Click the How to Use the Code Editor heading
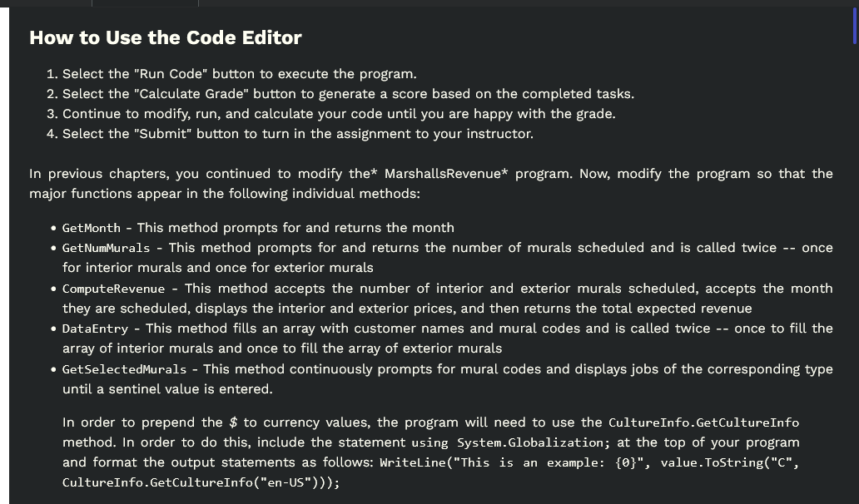Viewport: 859px width, 504px height. 164,37
